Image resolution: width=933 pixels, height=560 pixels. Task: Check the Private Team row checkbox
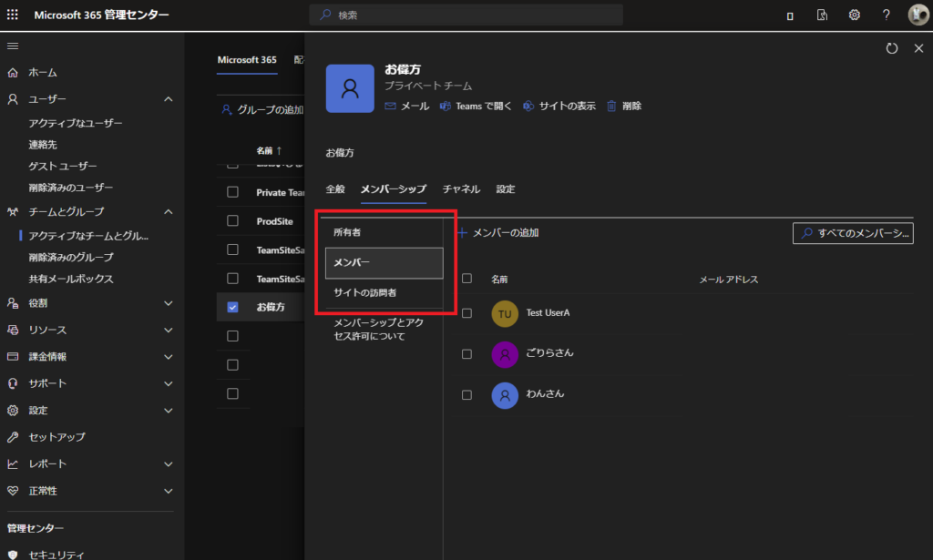pos(232,192)
